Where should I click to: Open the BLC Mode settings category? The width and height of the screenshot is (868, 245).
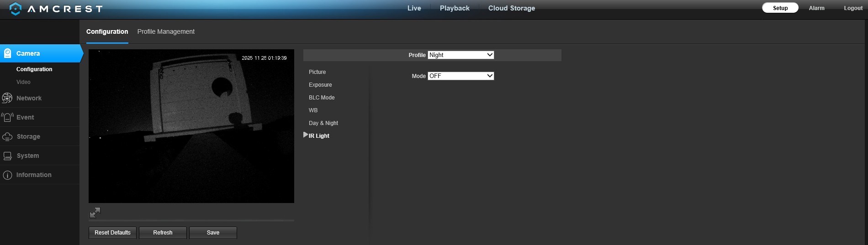click(322, 98)
